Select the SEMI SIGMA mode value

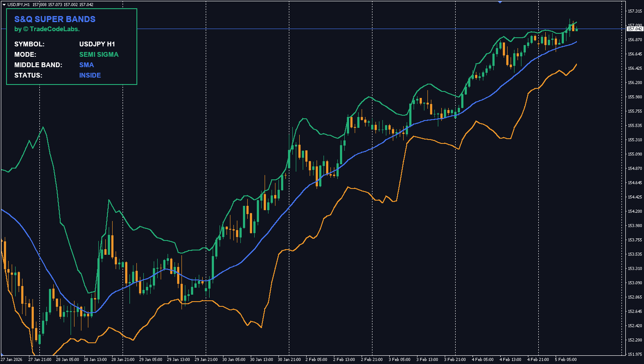coord(99,55)
